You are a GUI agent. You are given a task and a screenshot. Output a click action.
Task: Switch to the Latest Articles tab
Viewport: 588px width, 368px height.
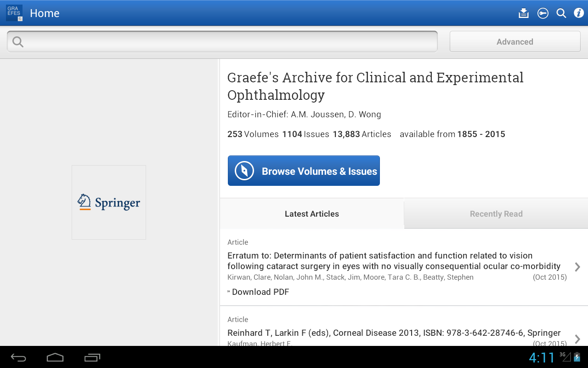click(311, 214)
